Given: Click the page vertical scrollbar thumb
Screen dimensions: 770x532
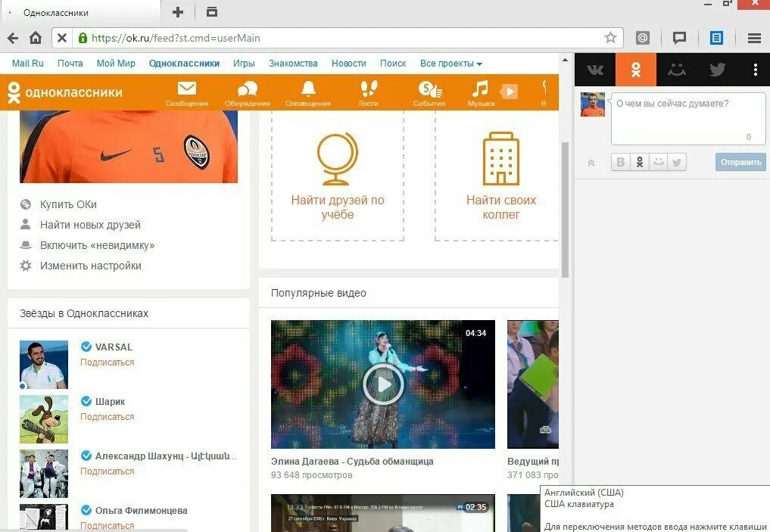Looking at the screenshot, I should coord(565,210).
